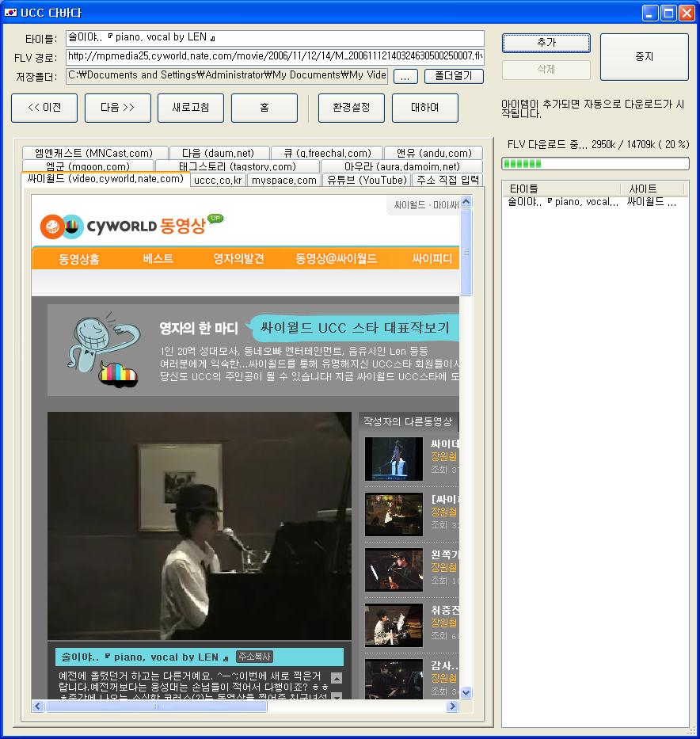Click the 베스트 navigation item
This screenshot has height=739, width=700.
(158, 258)
